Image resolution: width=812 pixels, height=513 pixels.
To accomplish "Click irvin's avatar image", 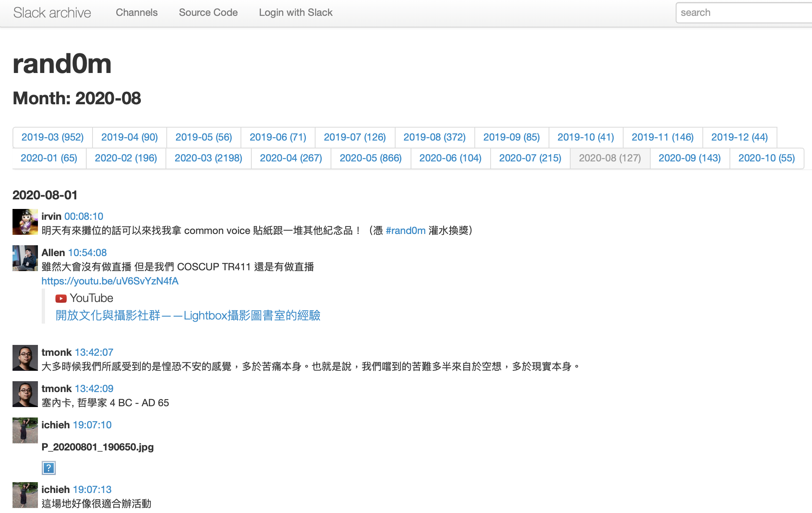I will tap(25, 222).
